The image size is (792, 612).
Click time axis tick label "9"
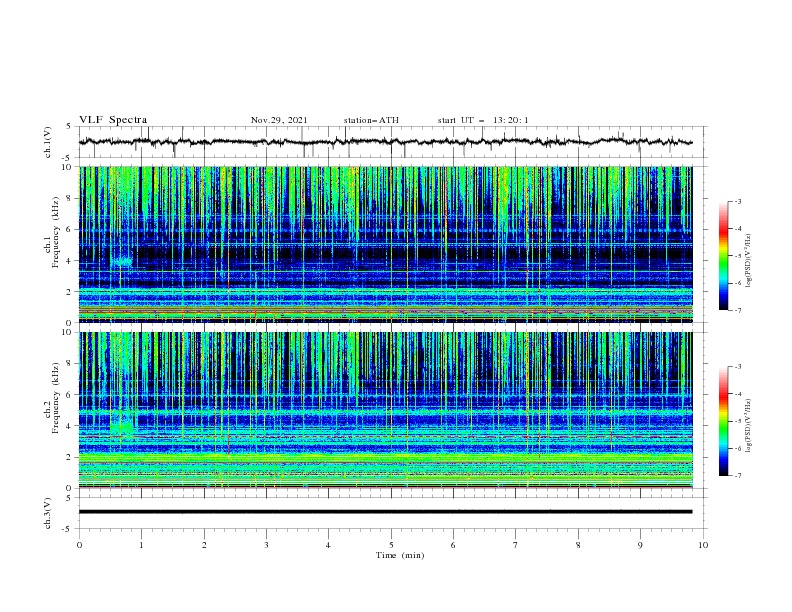(x=640, y=545)
